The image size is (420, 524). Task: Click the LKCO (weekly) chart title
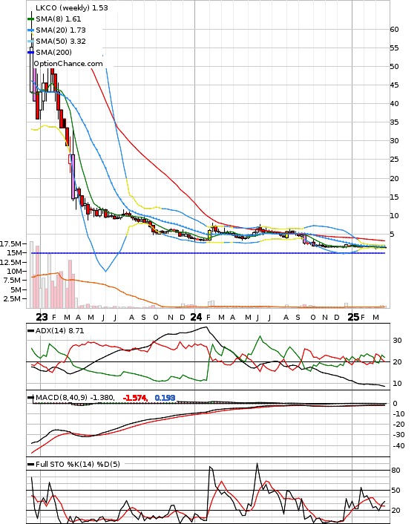(x=71, y=7)
